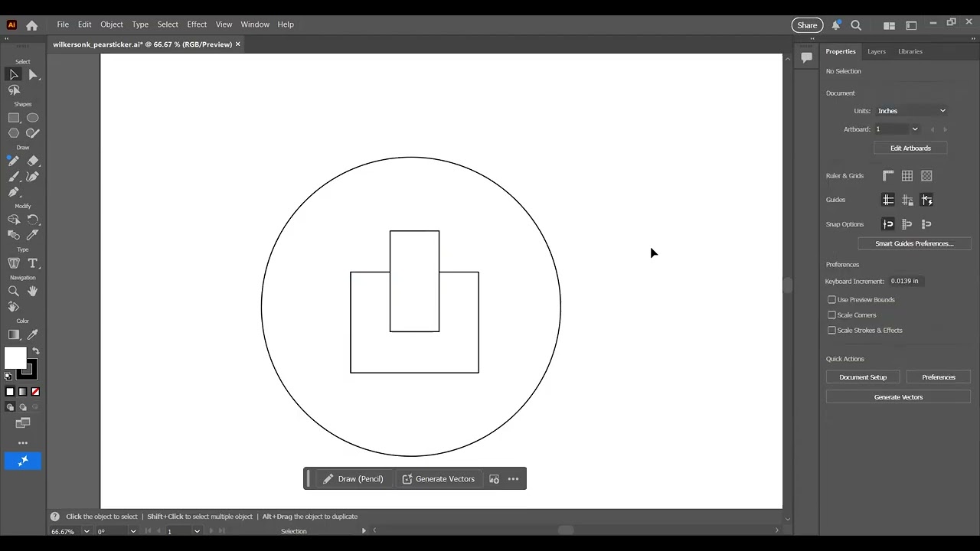Activate the Pencil tool in Draw
This screenshot has height=551, width=980.
(14, 161)
